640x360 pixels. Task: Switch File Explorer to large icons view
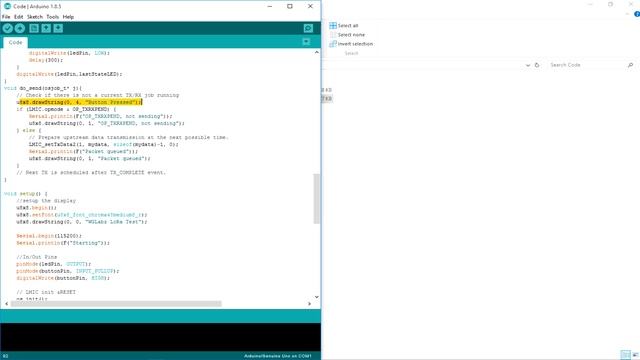pos(635,355)
